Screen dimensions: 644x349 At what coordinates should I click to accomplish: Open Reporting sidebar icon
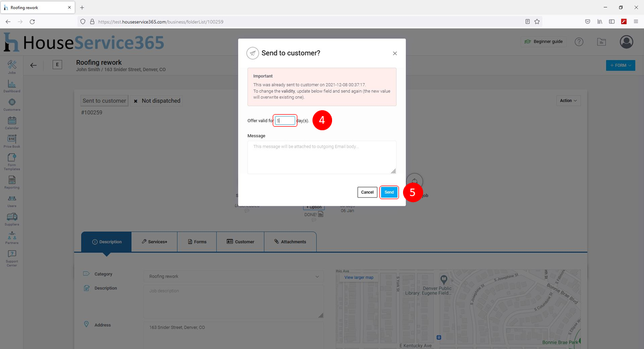click(12, 181)
